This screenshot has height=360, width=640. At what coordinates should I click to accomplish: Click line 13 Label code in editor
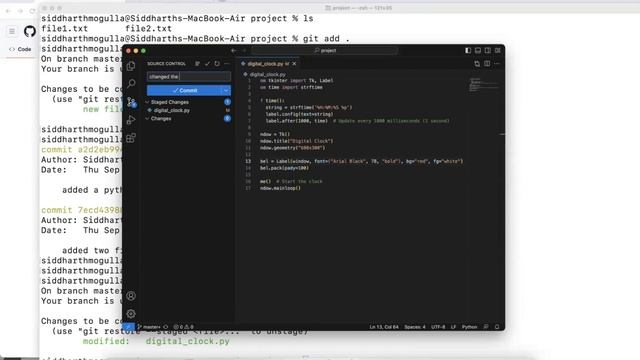point(361,161)
